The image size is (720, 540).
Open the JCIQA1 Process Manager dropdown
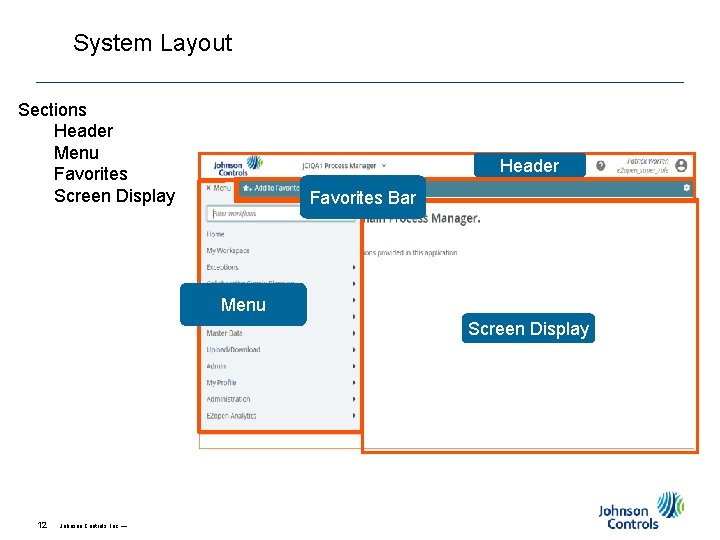(x=344, y=166)
